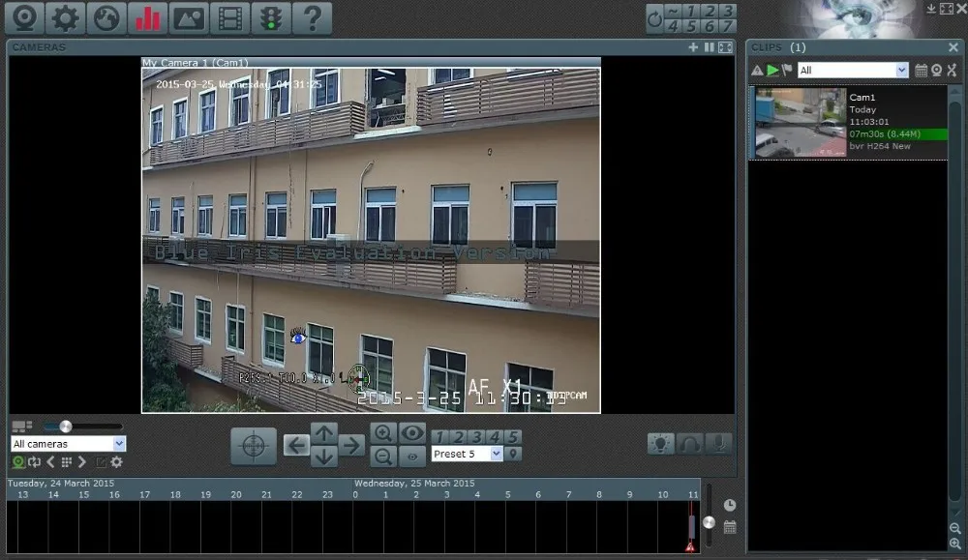Zoom in with magnifier plus PTZ button

382,433
